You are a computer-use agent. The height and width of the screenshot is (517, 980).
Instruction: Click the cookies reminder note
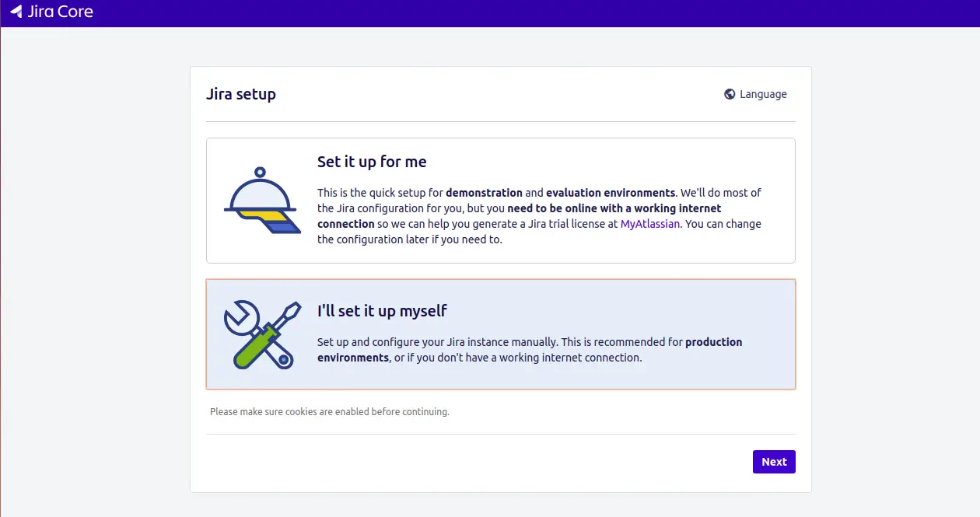click(x=330, y=411)
